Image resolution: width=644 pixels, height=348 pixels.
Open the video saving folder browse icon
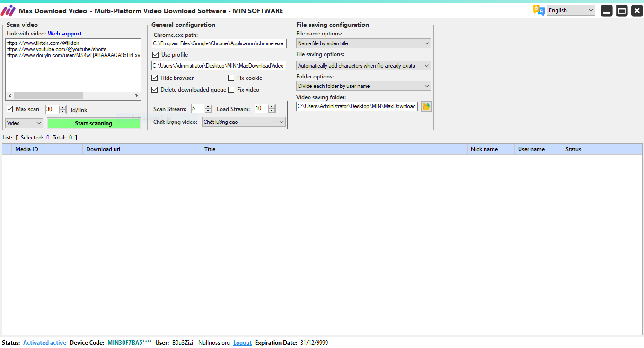pyautogui.click(x=426, y=106)
